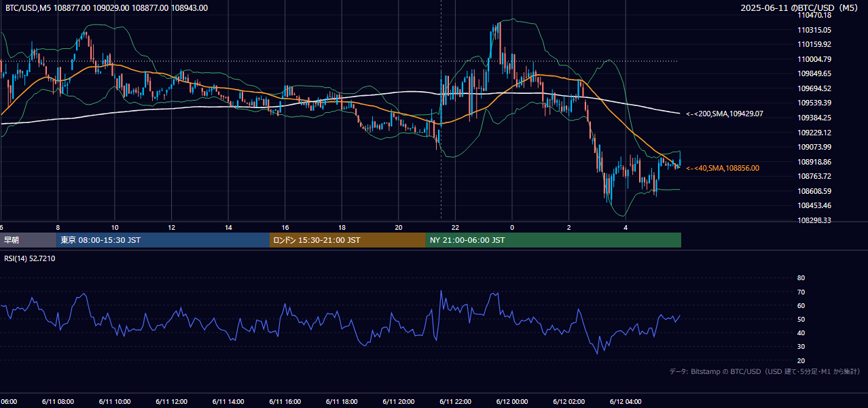The image size is (868, 408).
Task: Select the NY 21:00-06:00 JST session bar
Action: [554, 240]
